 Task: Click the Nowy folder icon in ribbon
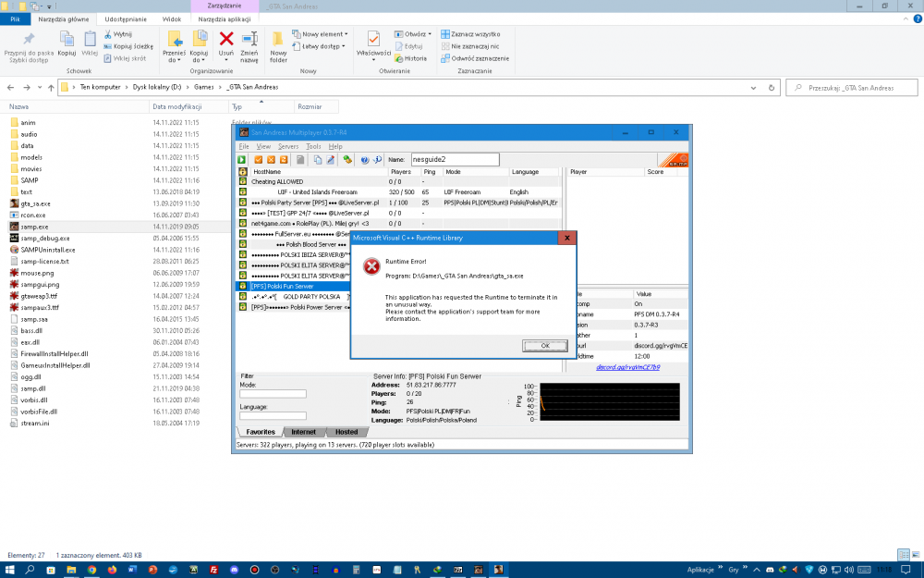coord(278,39)
